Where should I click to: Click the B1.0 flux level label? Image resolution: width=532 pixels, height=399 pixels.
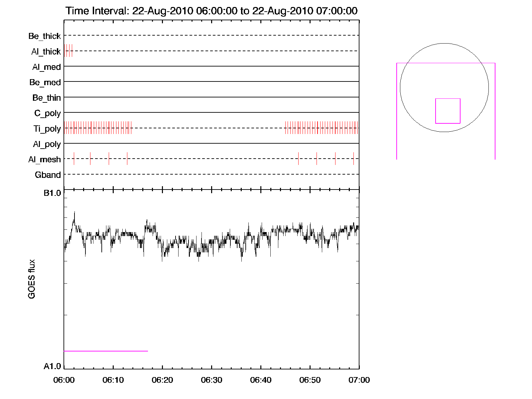pos(52,193)
